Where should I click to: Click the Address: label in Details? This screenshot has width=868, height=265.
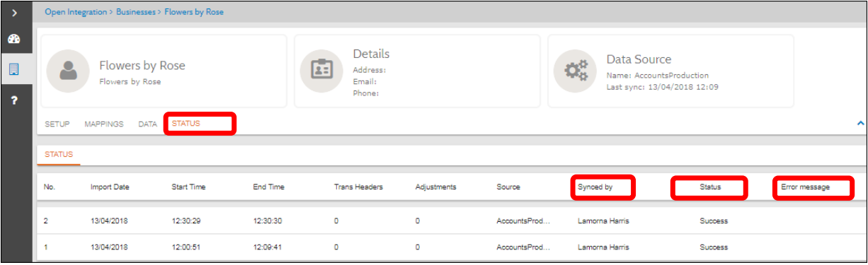(370, 70)
